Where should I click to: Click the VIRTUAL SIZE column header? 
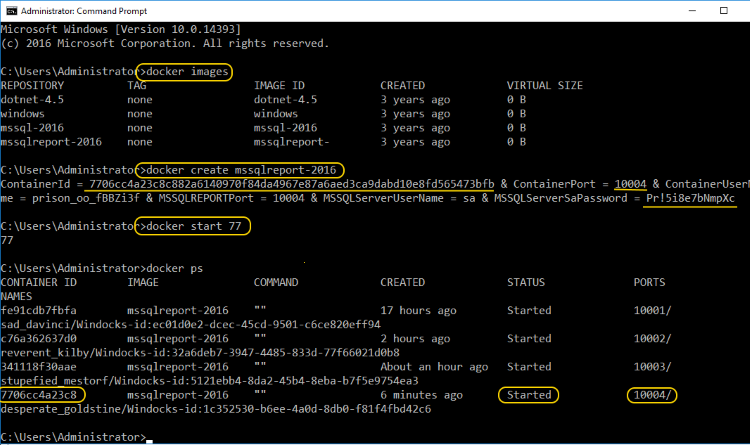point(545,86)
